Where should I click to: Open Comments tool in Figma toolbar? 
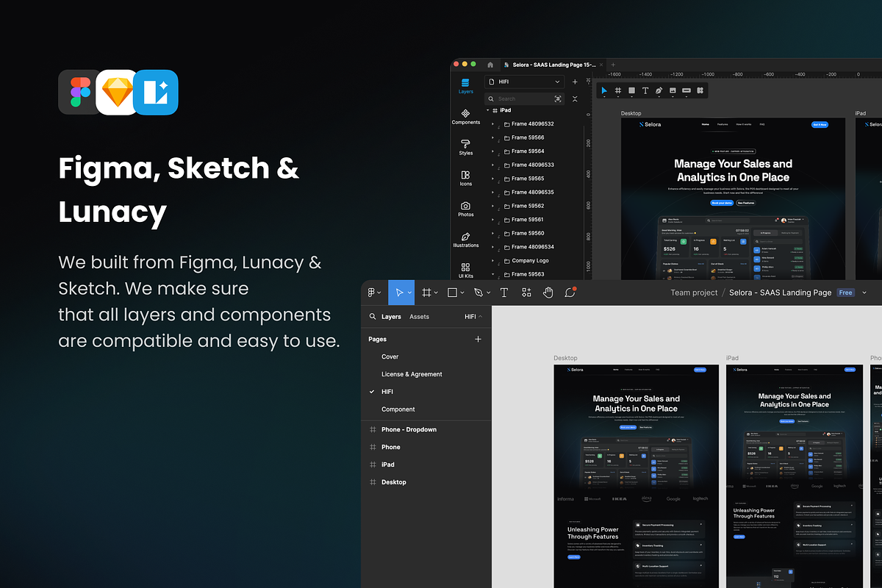click(x=570, y=292)
